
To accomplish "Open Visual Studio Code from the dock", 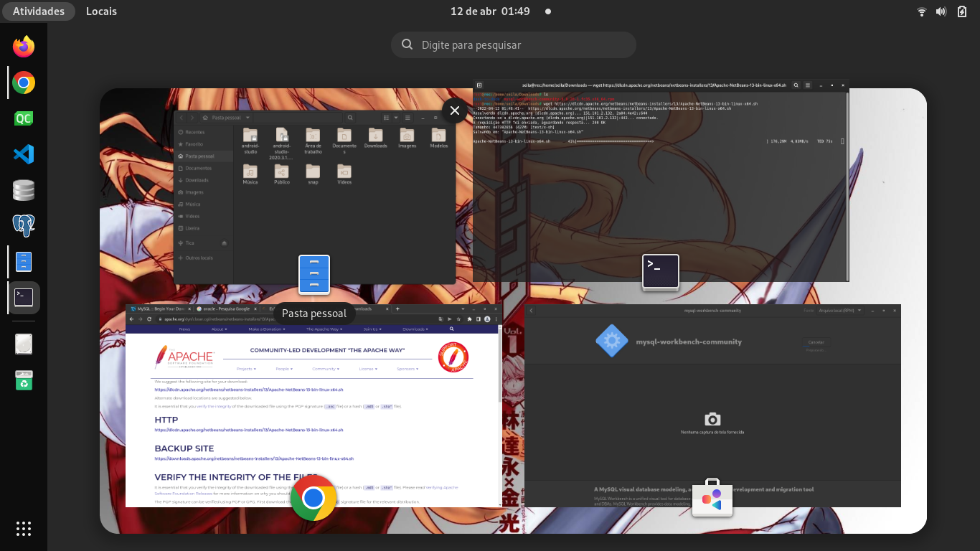I will pos(24,154).
